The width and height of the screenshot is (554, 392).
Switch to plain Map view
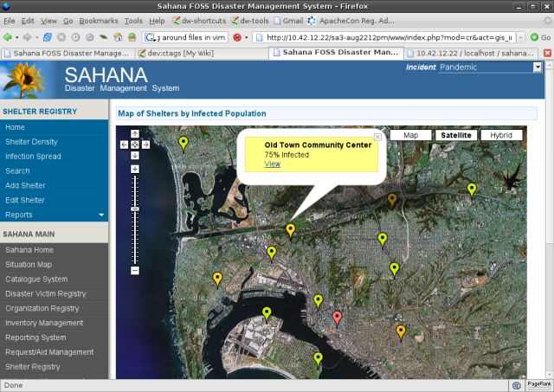click(410, 135)
